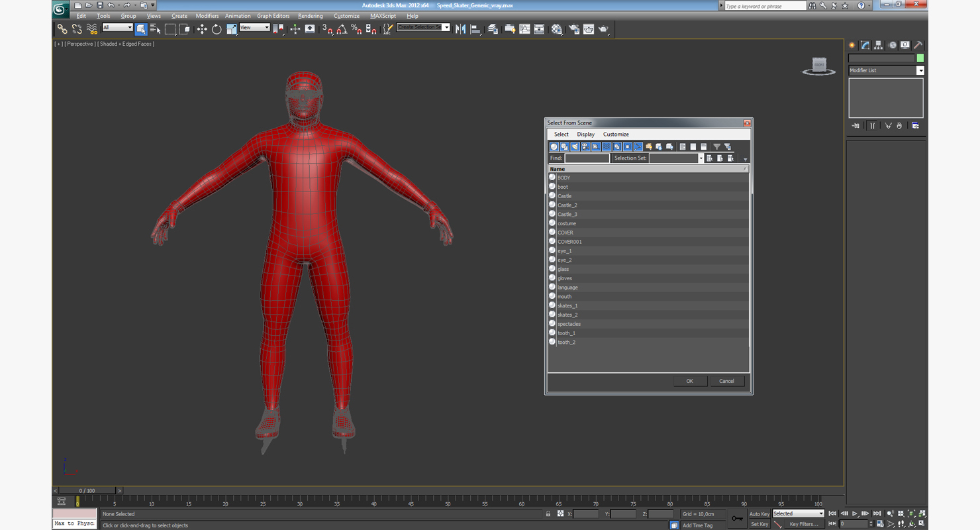This screenshot has height=530, width=980.
Task: Toggle Auto Key animation mode
Action: tap(759, 514)
